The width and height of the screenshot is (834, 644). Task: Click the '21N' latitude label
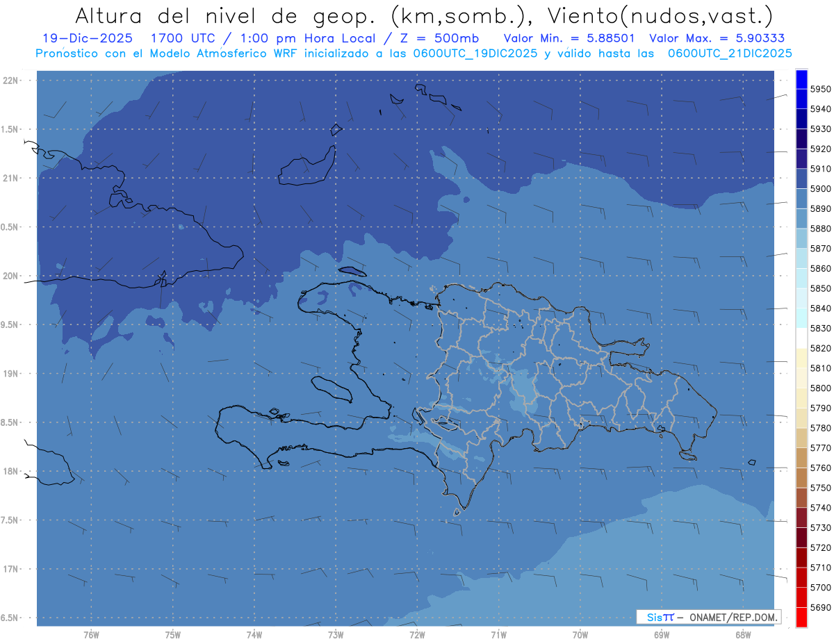pos(11,179)
